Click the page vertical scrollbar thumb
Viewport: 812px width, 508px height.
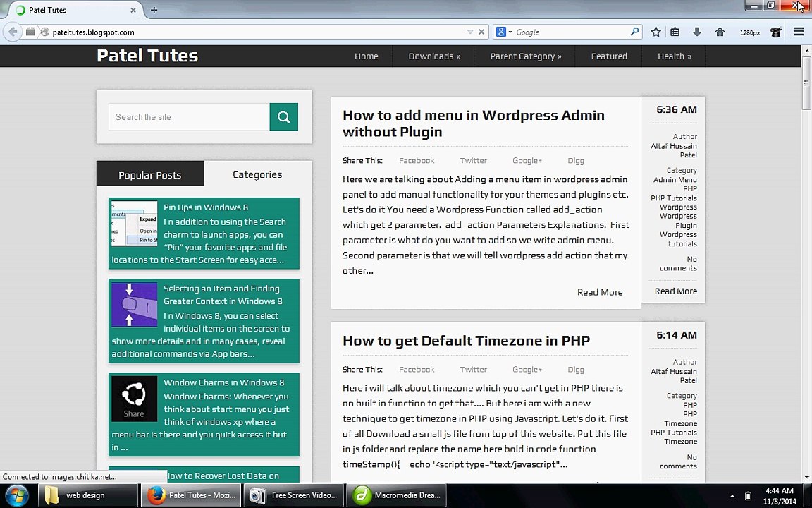coord(806,83)
